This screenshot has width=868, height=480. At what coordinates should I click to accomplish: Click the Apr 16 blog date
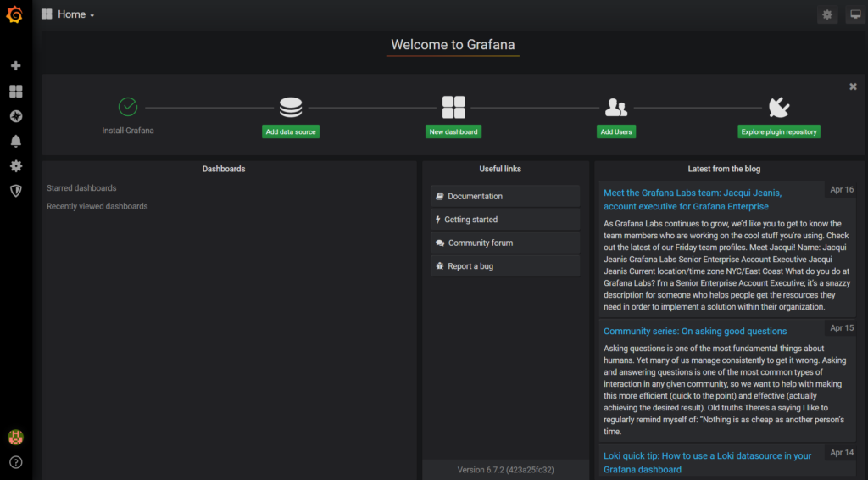(x=842, y=189)
